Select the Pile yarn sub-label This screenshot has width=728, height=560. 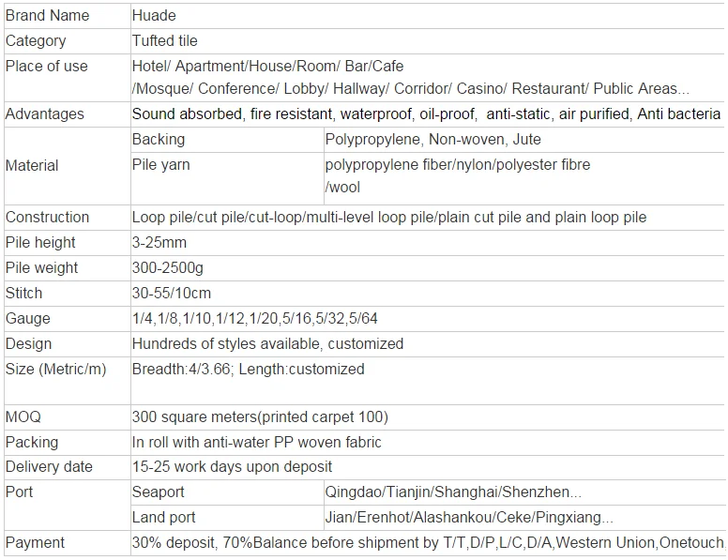coord(161,165)
